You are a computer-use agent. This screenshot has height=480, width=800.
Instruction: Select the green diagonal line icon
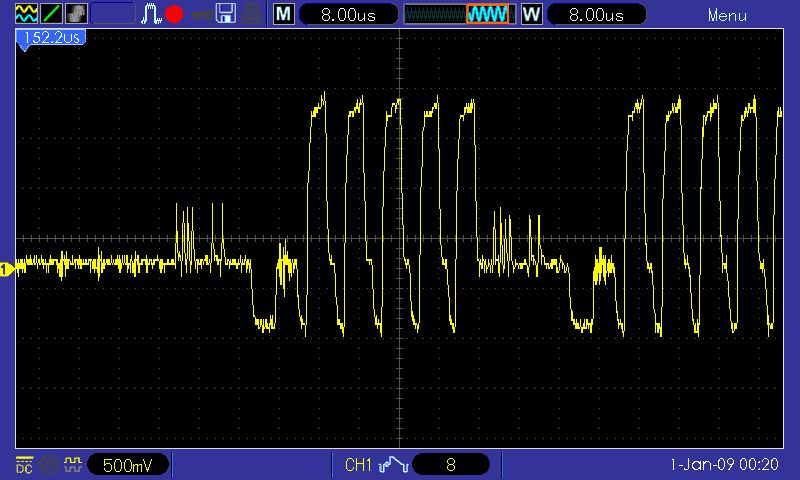tap(51, 14)
